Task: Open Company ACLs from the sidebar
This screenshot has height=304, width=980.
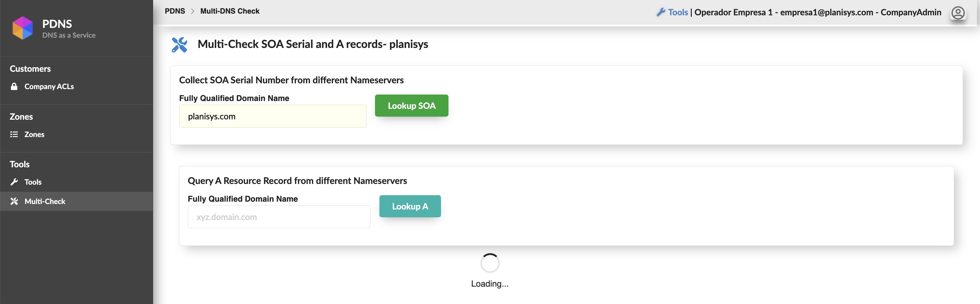Action: tap(49, 87)
